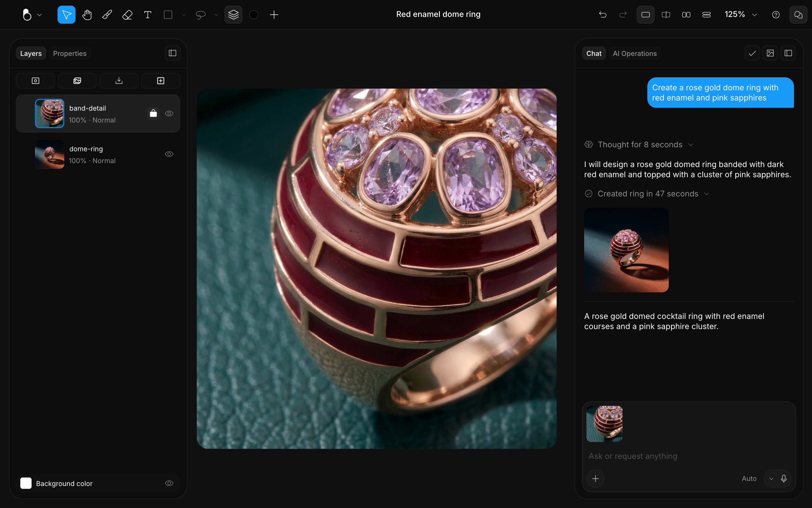
Task: Click the images stack icon in Layers
Action: click(77, 81)
